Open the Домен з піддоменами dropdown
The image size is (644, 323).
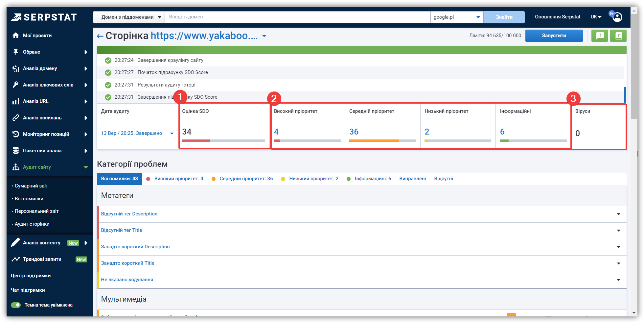129,17
